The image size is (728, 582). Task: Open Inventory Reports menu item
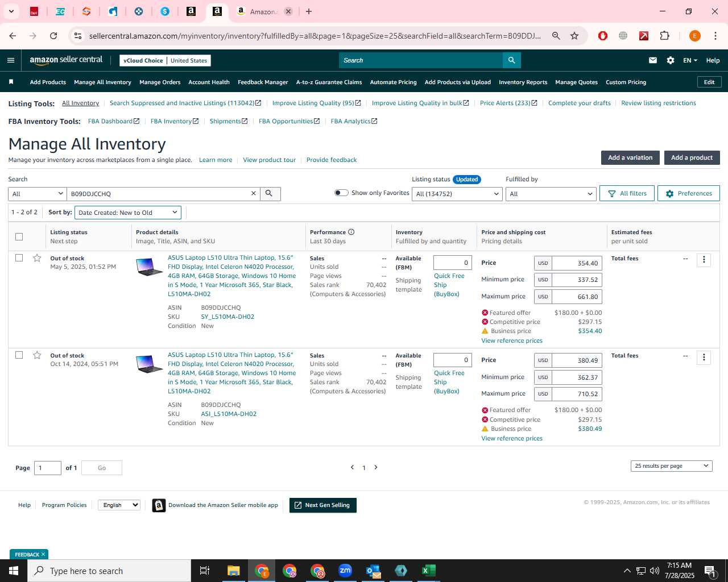click(523, 82)
